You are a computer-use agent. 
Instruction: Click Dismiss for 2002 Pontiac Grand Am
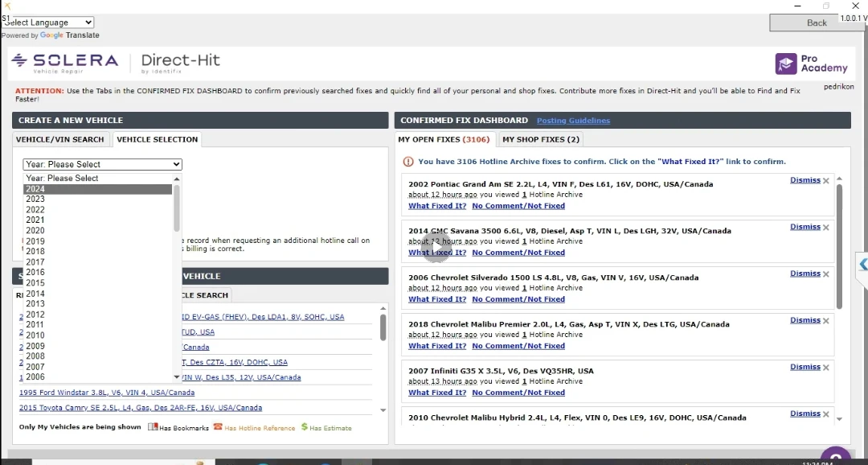pyautogui.click(x=805, y=180)
